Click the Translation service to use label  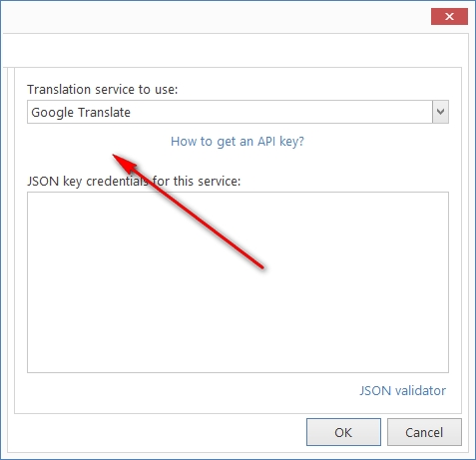103,90
